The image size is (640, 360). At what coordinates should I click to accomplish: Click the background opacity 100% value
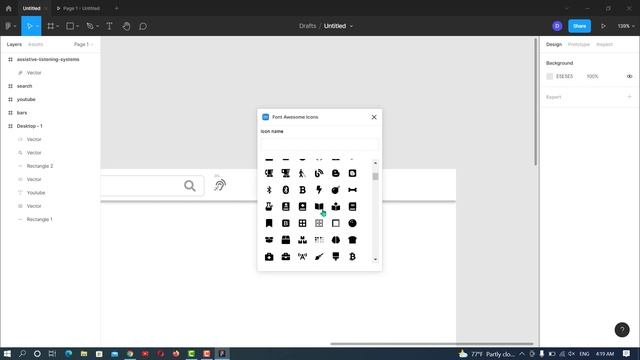(x=592, y=76)
